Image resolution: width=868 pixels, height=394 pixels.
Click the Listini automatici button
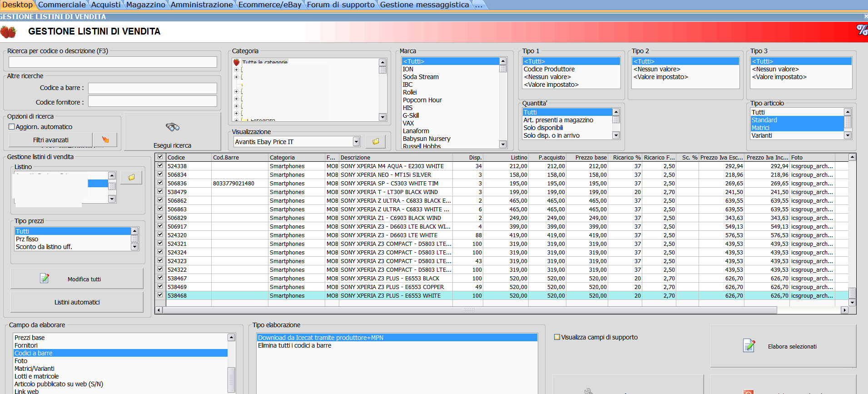[77, 302]
